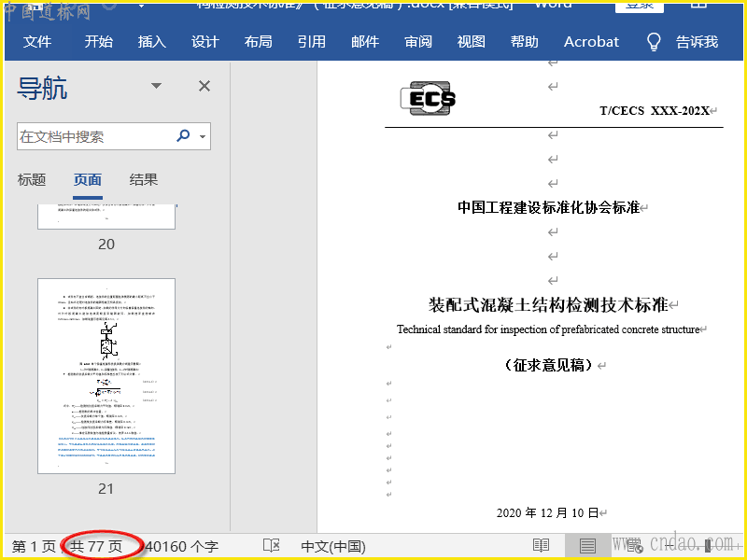Image resolution: width=747 pixels, height=560 pixels.
Task: Click the proofing check icon in status bar
Action: (x=271, y=546)
